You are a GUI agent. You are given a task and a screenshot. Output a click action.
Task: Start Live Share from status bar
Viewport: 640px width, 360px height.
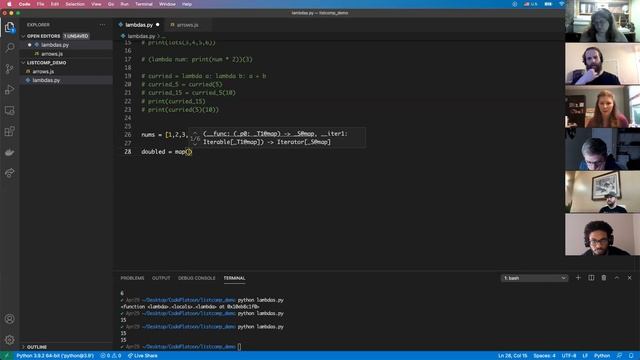pos(142,356)
